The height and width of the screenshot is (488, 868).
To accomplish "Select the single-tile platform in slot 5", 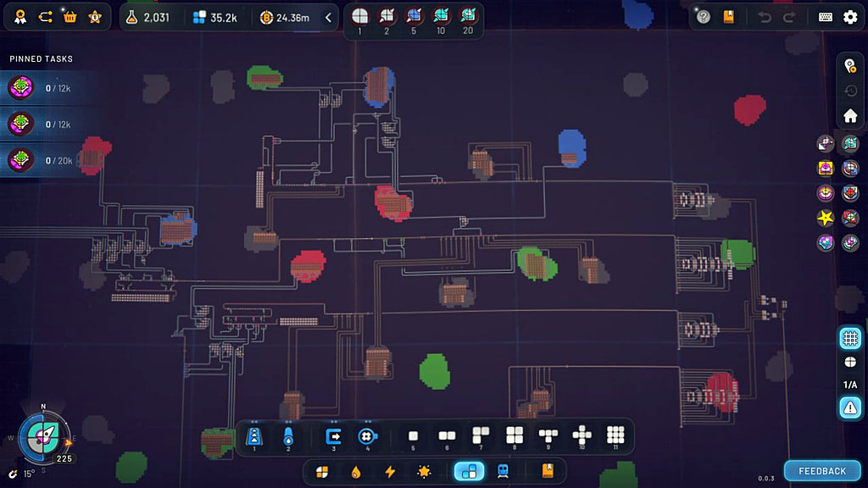I will (x=413, y=436).
